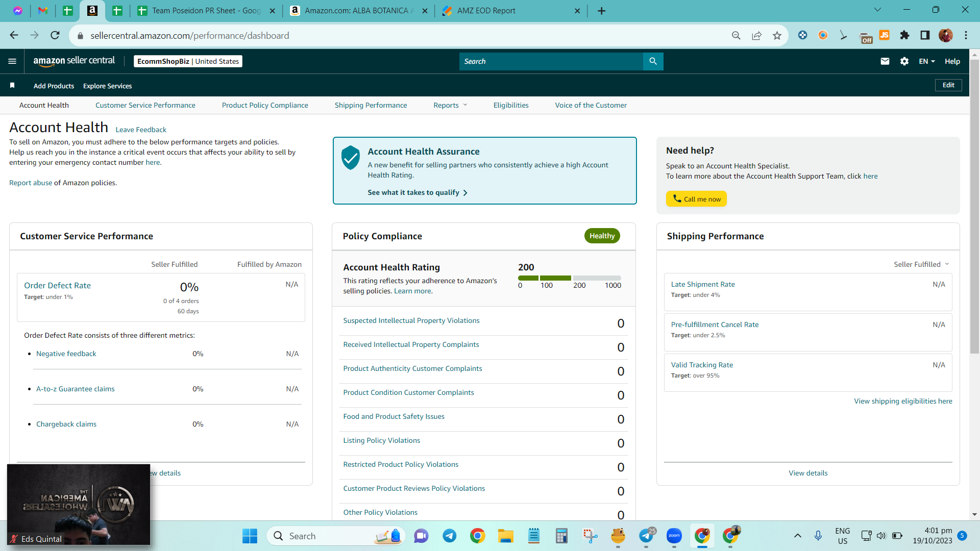Click the share page icon in address bar
This screenshot has width=980, height=551.
(756, 35)
